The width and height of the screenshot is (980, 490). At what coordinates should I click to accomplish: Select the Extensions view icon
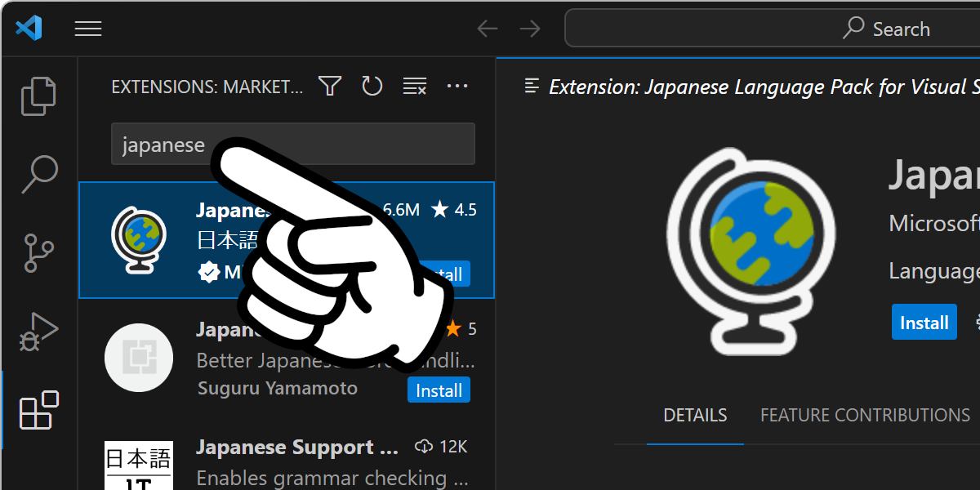[x=38, y=410]
